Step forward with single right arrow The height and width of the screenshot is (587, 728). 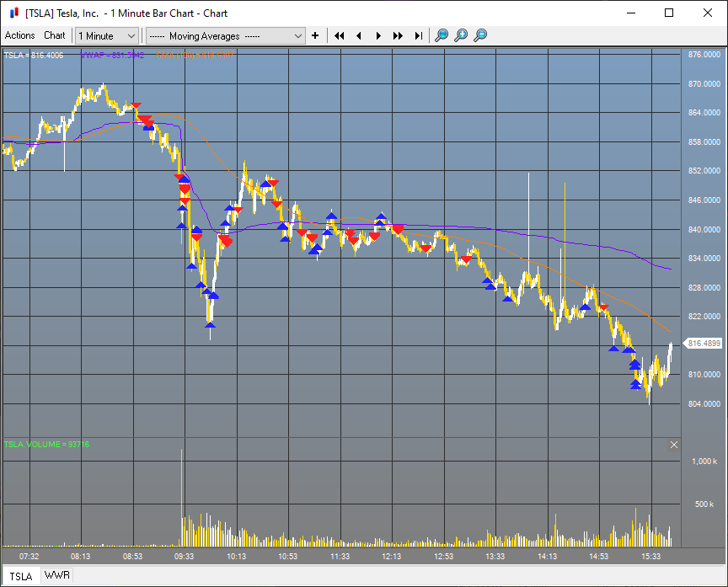[378, 35]
